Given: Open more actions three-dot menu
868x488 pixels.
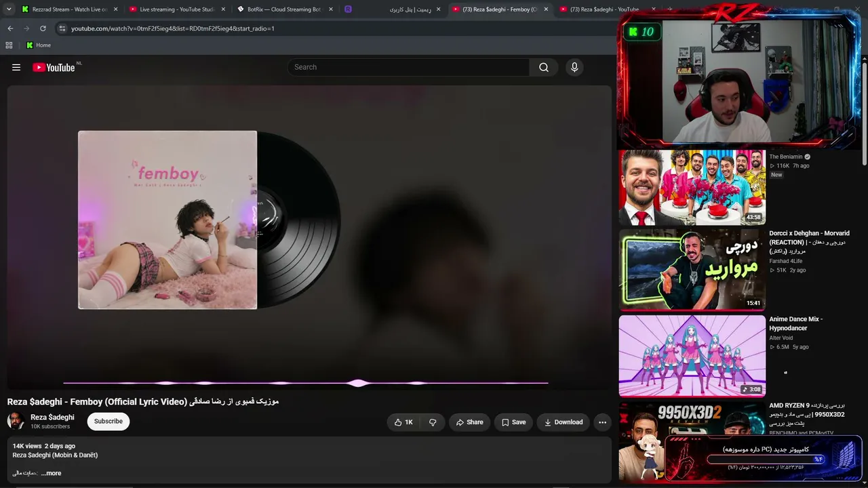Looking at the screenshot, I should [x=602, y=422].
